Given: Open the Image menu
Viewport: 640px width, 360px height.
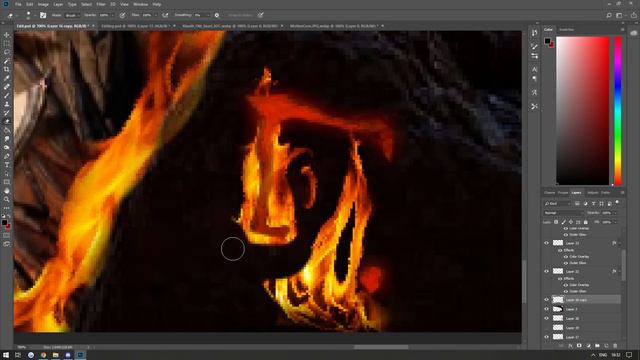Looking at the screenshot, I should 43,4.
